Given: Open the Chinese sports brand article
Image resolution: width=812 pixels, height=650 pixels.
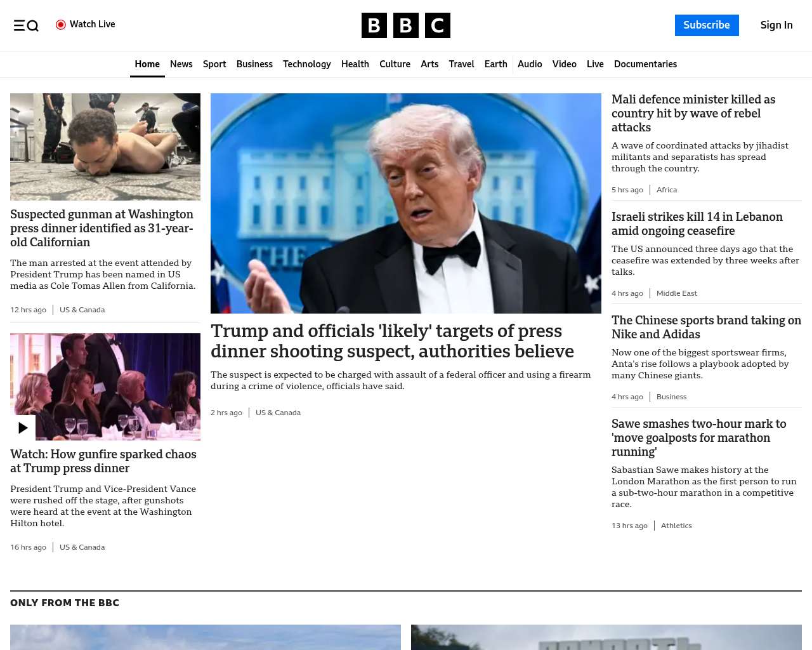Looking at the screenshot, I should click(x=706, y=328).
